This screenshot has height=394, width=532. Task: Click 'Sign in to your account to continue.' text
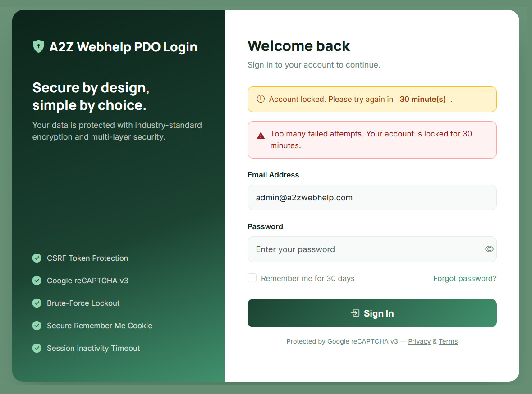coord(314,65)
